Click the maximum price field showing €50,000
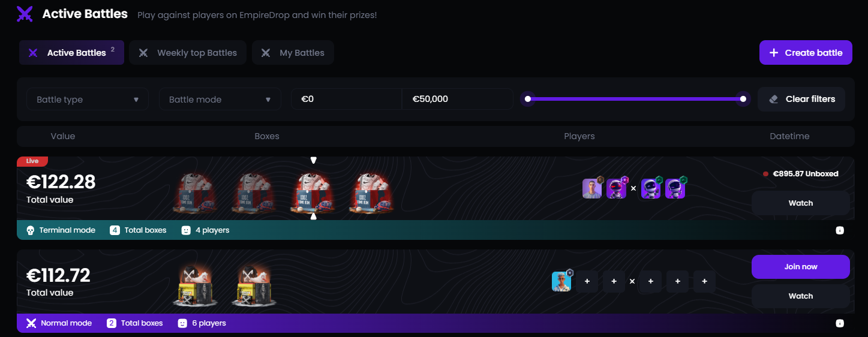This screenshot has height=337, width=868. pyautogui.click(x=457, y=99)
